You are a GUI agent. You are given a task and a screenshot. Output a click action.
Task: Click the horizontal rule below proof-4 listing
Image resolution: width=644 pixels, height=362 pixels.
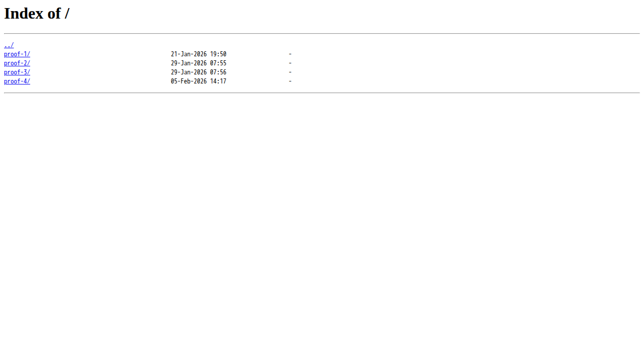[322, 93]
